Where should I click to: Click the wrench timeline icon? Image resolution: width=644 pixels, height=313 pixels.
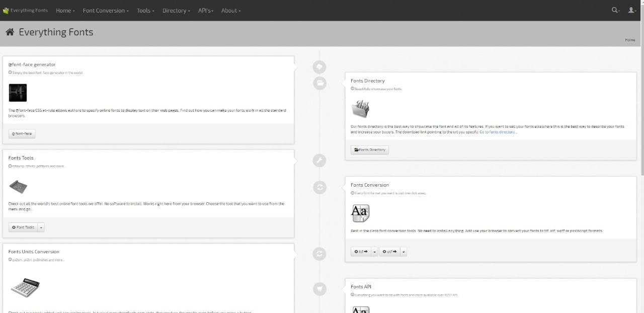319,161
